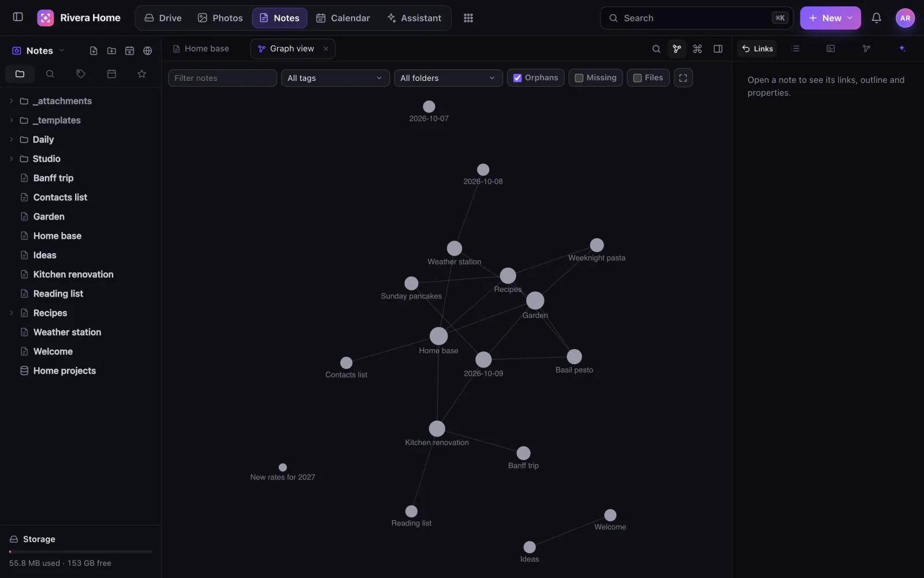924x578 pixels.
Task: Enable the Files filter checkbox
Action: (x=648, y=78)
